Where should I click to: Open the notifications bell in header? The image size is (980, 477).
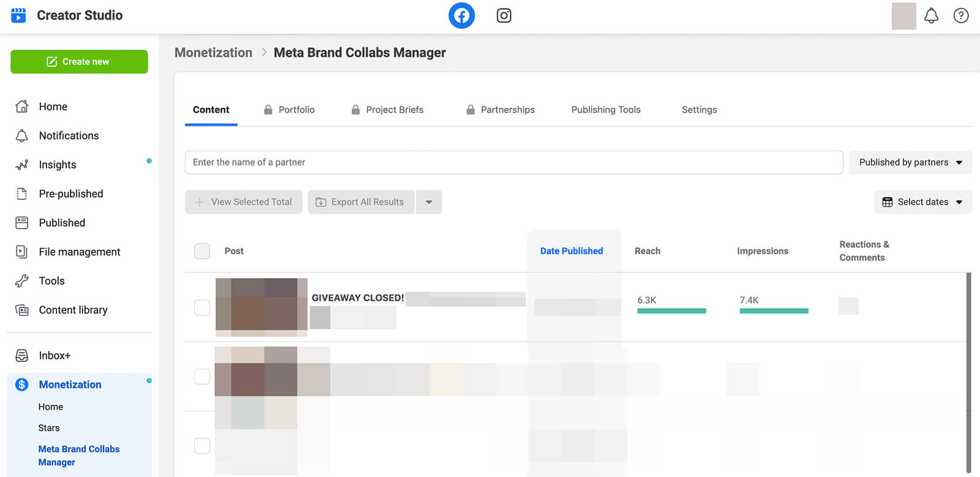(931, 15)
